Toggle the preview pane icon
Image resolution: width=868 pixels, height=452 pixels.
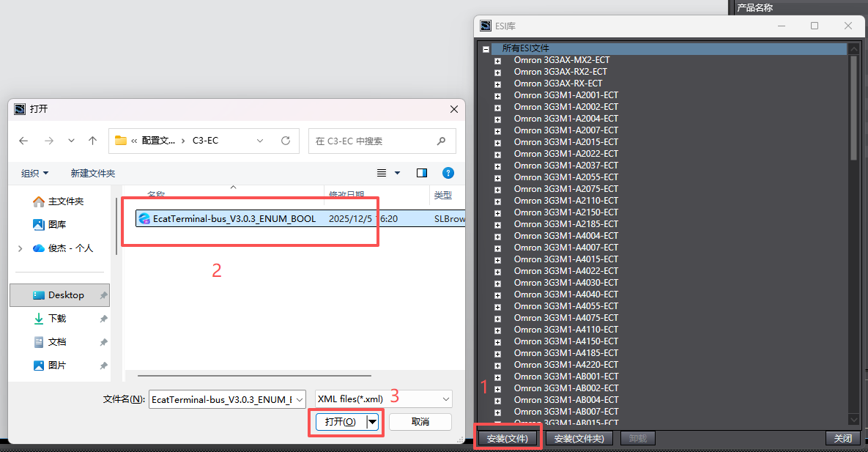pyautogui.click(x=422, y=173)
